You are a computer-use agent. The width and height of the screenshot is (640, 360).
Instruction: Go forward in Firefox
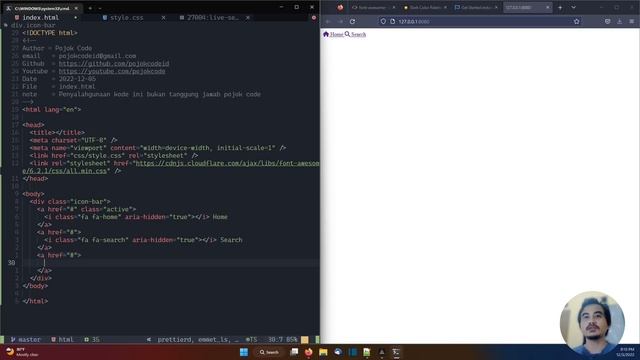[340, 21]
